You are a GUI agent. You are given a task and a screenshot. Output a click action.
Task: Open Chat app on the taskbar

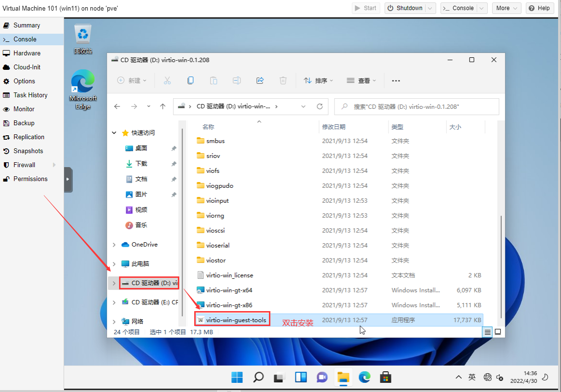click(321, 378)
